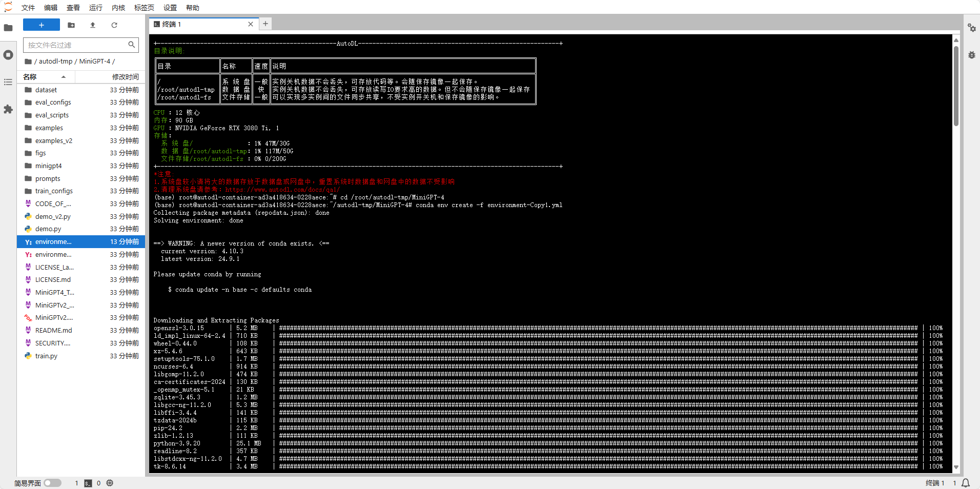Click the terminal scroll up arrow

click(956, 40)
